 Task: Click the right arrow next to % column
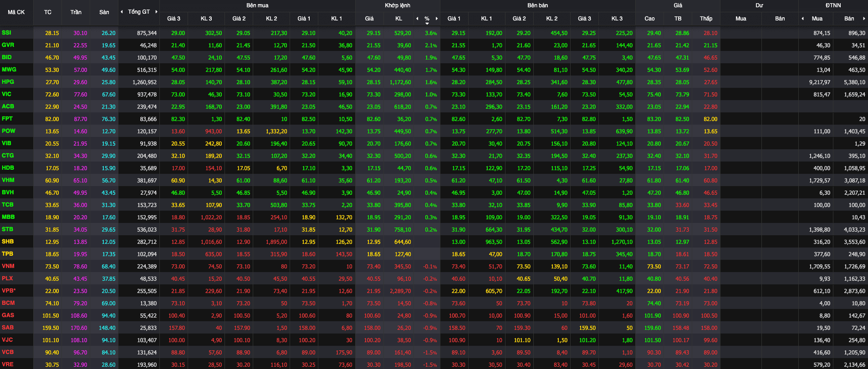[436, 19]
